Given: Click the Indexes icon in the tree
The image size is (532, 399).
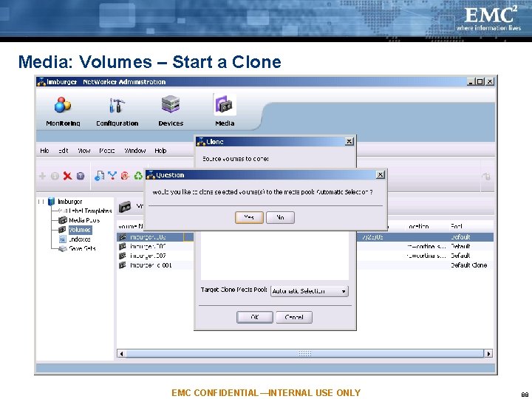Looking at the screenshot, I should [62, 239].
